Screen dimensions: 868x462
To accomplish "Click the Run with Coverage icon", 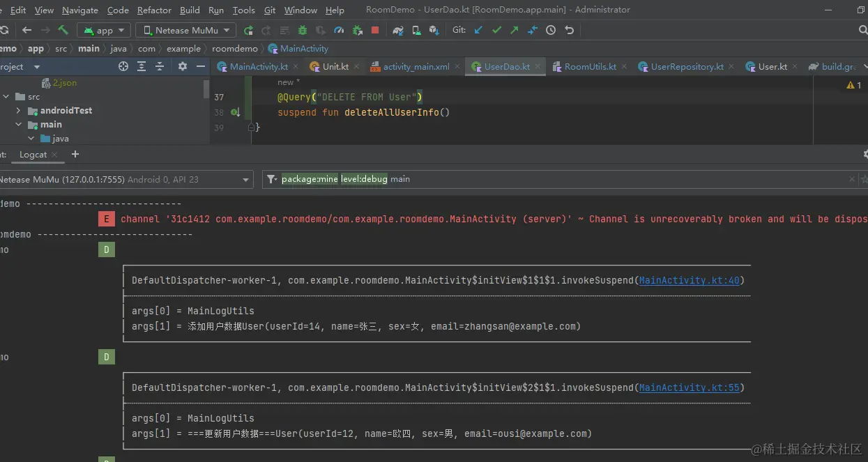I will pyautogui.click(x=321, y=30).
